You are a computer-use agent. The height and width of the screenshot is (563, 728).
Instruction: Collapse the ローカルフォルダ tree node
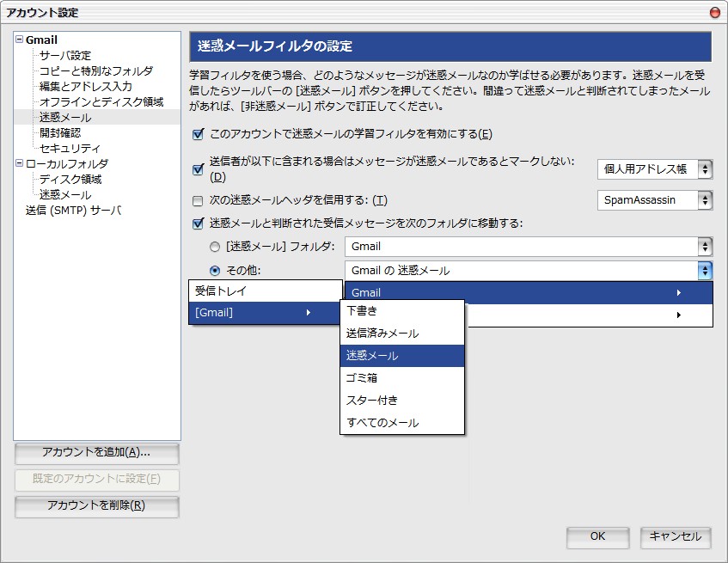[x=19, y=163]
